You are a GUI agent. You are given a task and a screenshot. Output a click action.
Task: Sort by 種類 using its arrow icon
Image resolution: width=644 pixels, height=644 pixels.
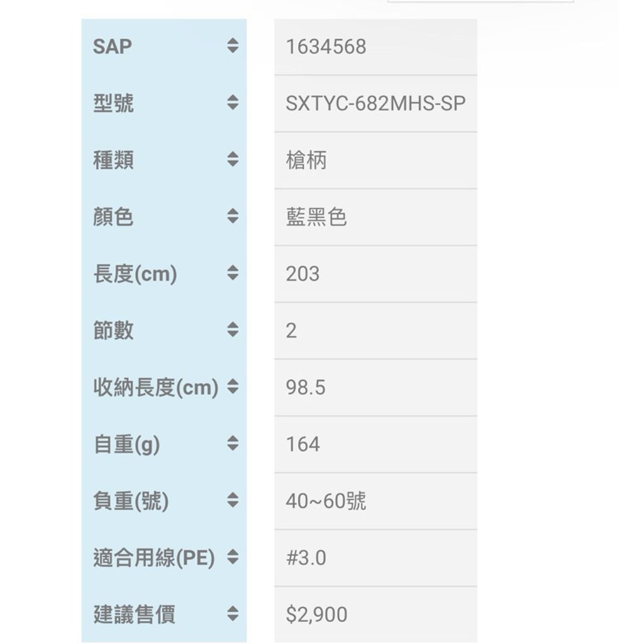click(x=233, y=160)
